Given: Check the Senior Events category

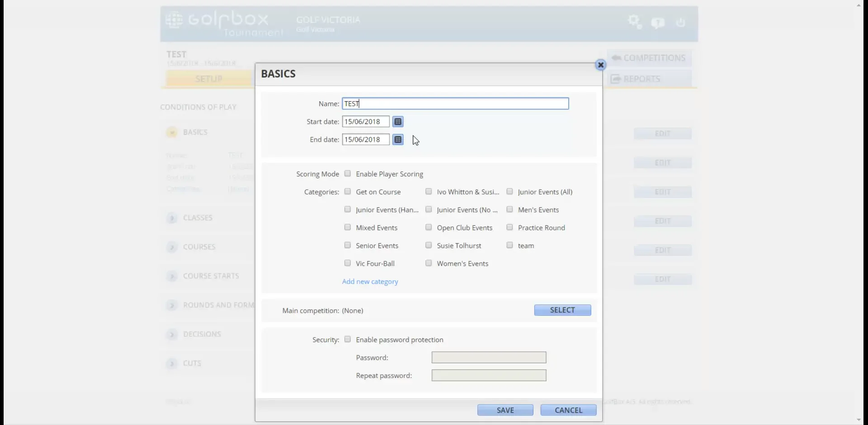Looking at the screenshot, I should [347, 245].
